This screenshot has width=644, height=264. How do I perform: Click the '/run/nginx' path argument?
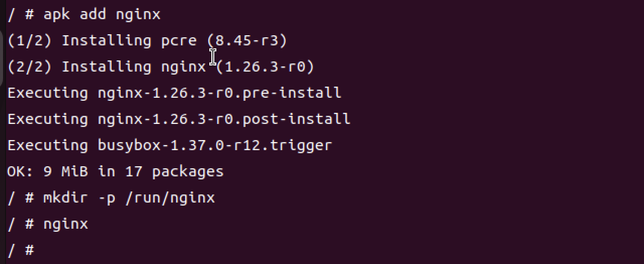[170, 197]
